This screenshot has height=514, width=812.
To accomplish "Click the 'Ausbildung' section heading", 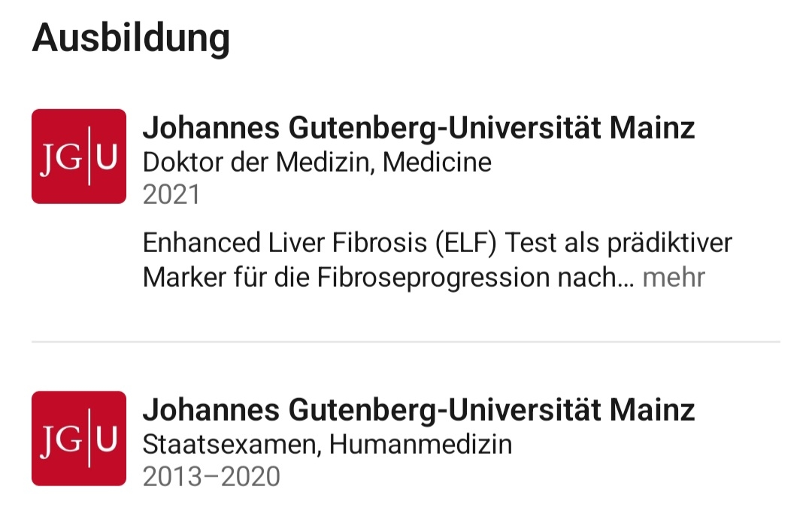I will pyautogui.click(x=131, y=38).
